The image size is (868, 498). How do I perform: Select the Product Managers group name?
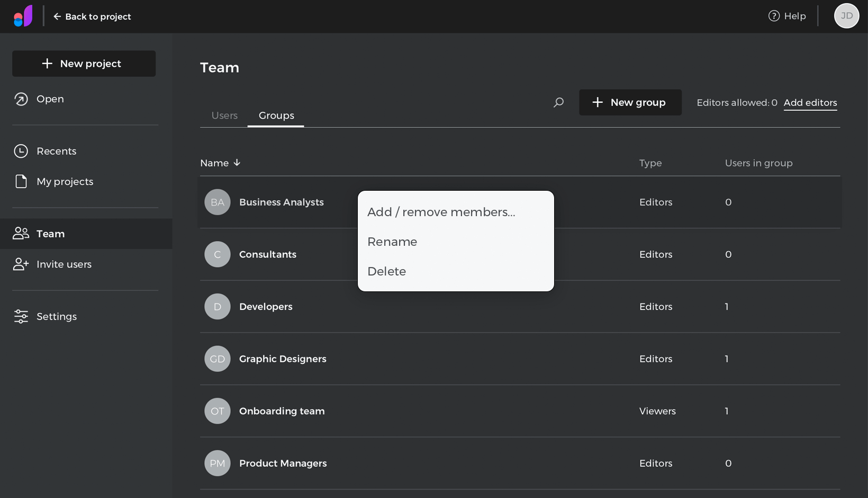[283, 463]
